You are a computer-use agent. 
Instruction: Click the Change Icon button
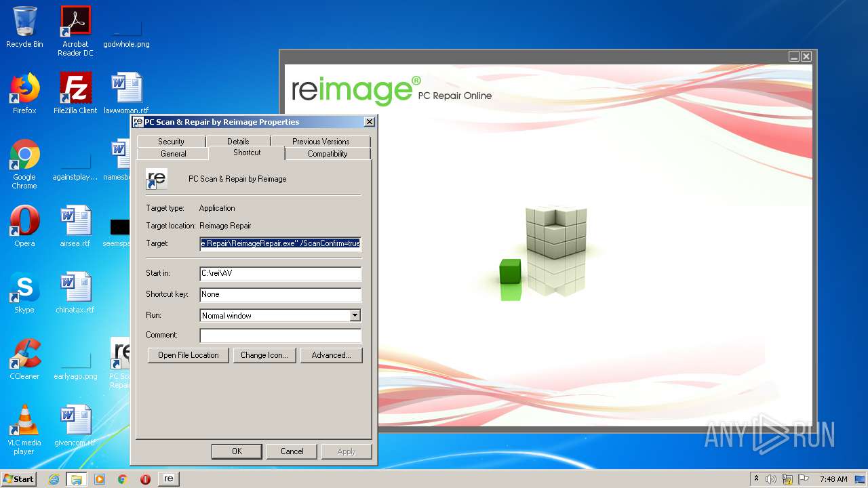pyautogui.click(x=264, y=355)
